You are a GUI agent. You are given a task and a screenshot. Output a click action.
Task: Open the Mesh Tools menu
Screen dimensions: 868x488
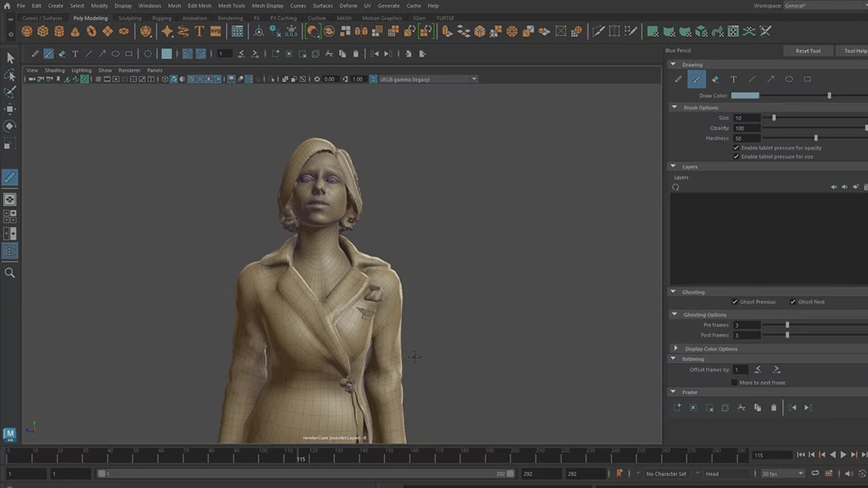point(231,5)
